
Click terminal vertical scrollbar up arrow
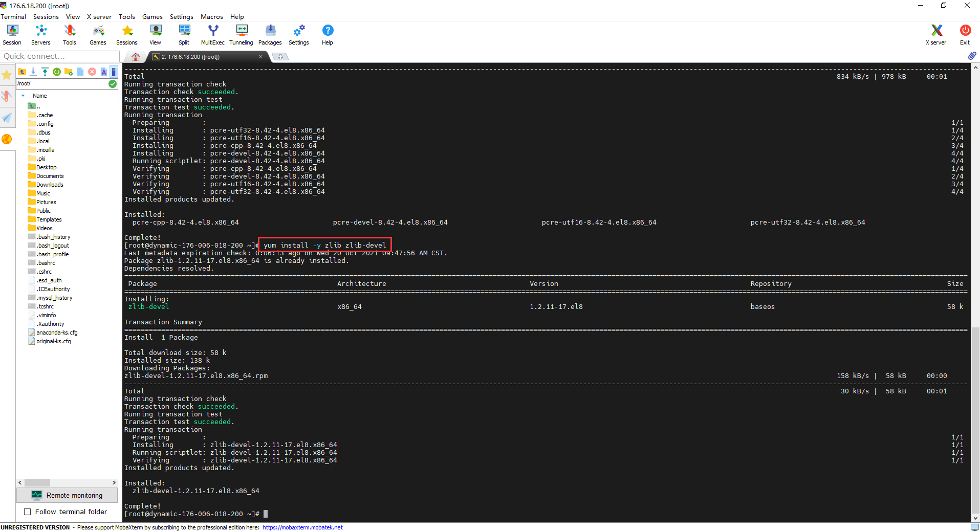[x=976, y=67]
